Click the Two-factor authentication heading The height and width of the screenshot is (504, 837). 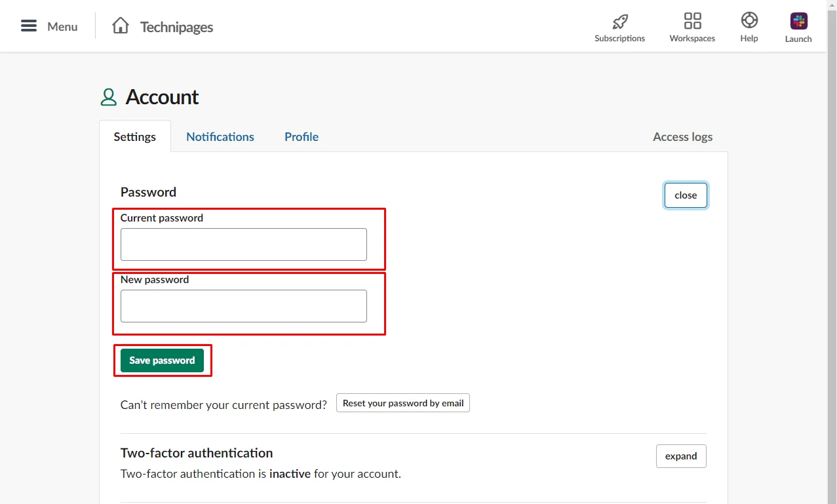197,453
